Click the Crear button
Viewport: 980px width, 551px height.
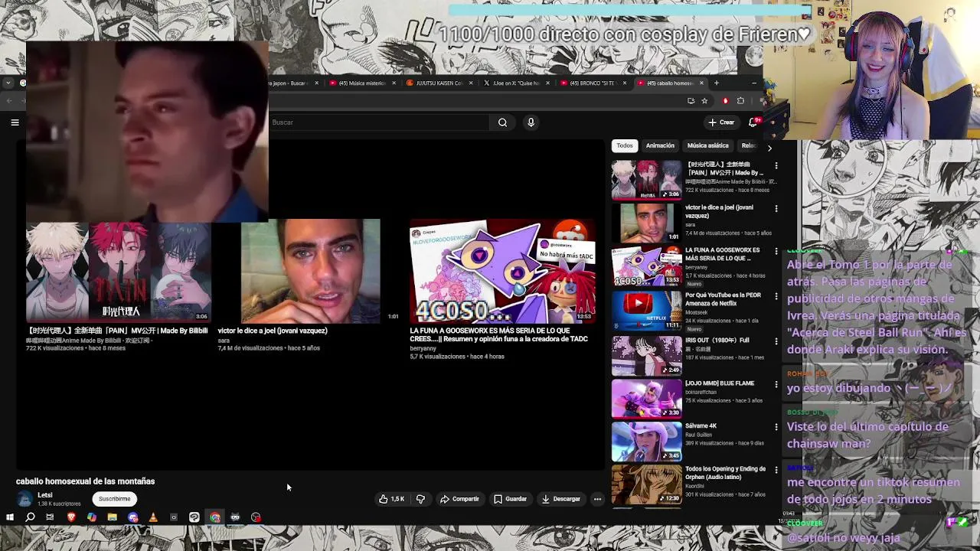coord(721,122)
